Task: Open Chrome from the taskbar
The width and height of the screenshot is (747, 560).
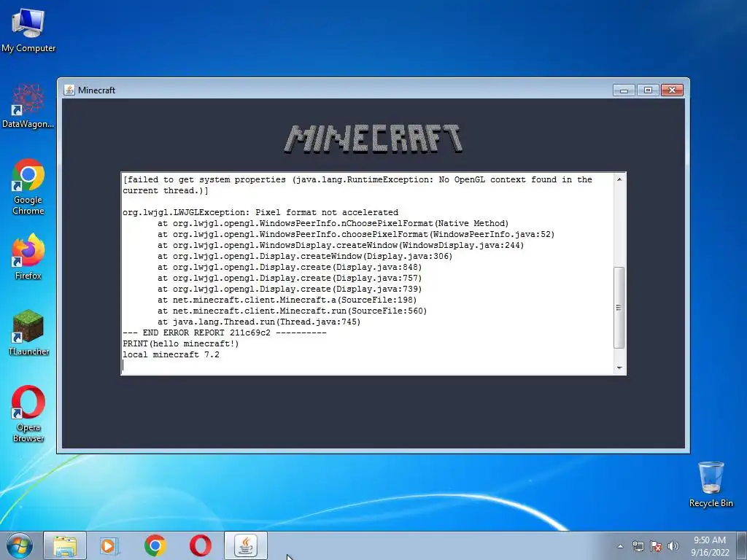Action: (x=155, y=545)
